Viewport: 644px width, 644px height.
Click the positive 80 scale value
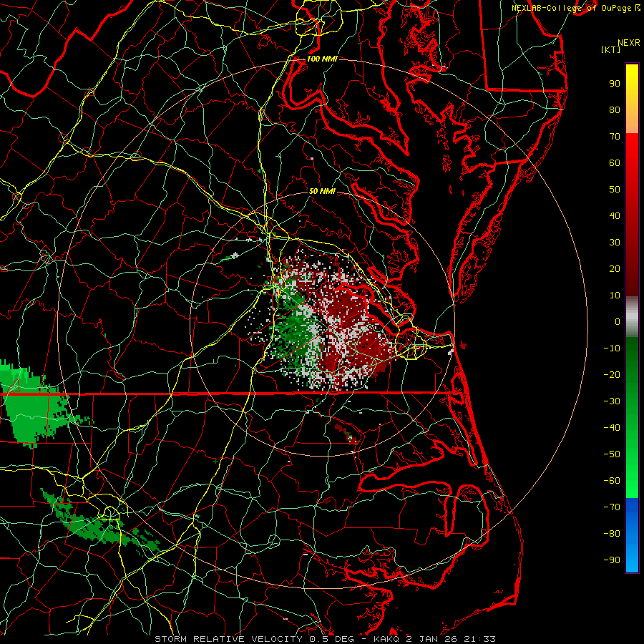click(615, 109)
